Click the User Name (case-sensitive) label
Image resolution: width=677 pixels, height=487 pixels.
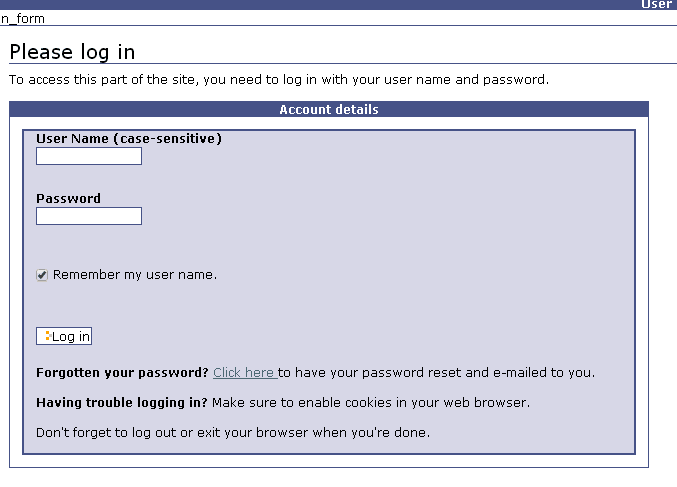129,139
